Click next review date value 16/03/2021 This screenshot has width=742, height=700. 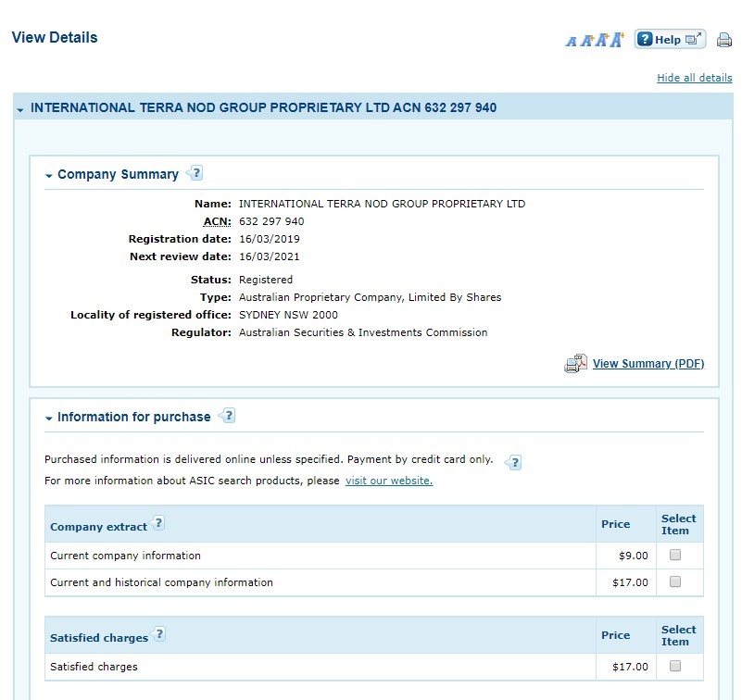click(x=270, y=256)
